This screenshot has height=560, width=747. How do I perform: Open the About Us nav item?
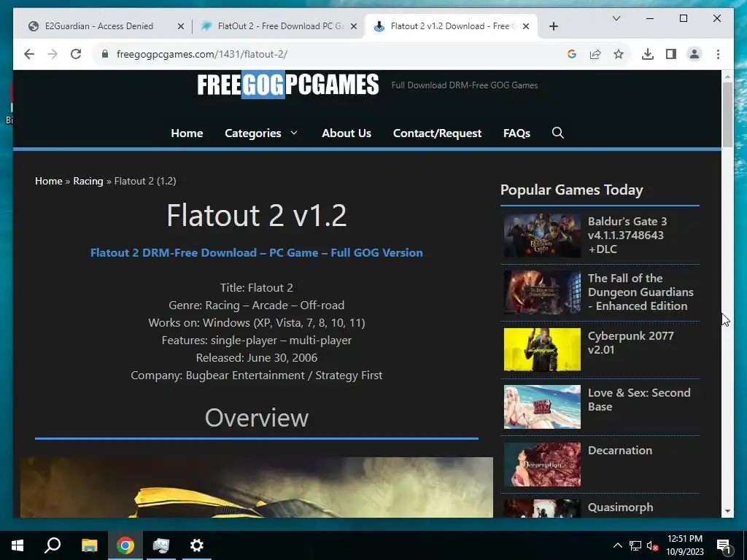(347, 133)
